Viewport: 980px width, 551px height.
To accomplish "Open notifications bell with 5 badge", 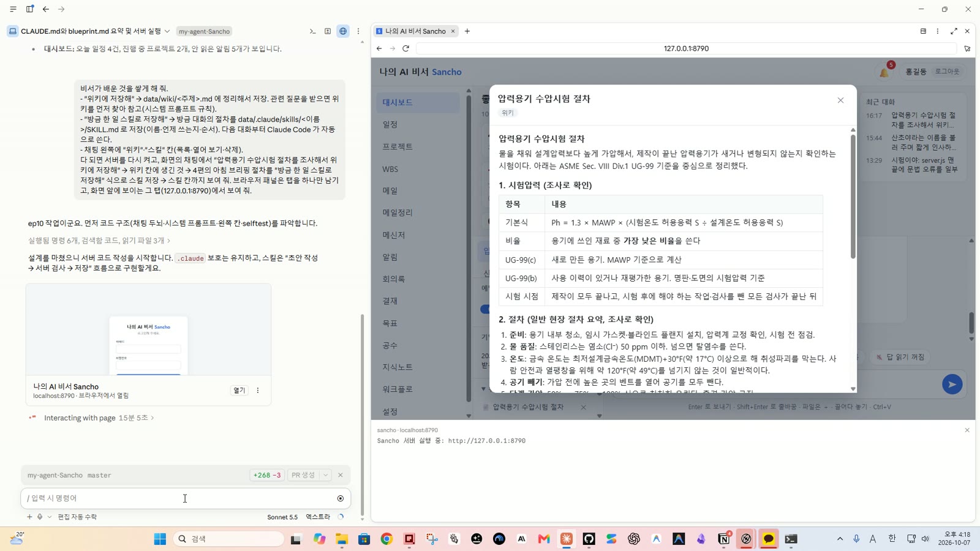I will click(884, 72).
